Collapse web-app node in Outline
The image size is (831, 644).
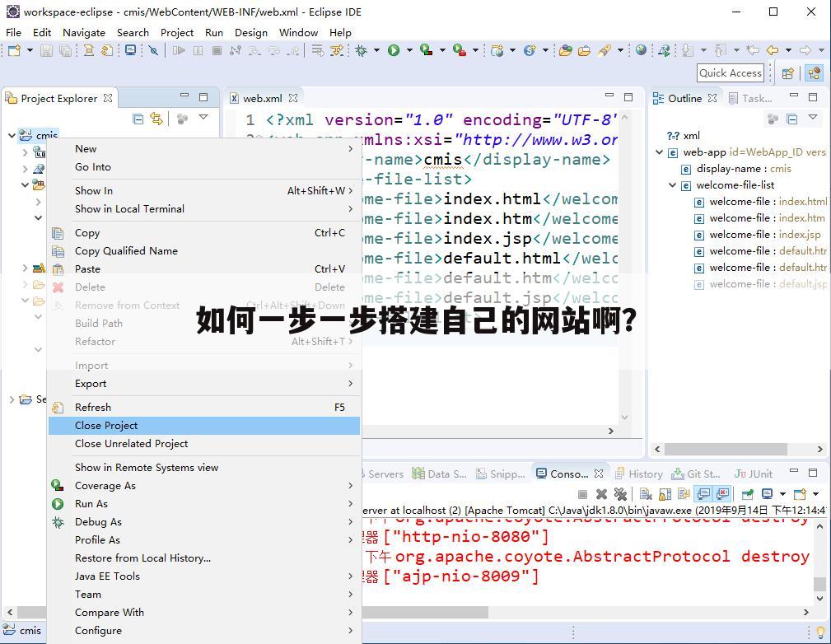point(659,152)
